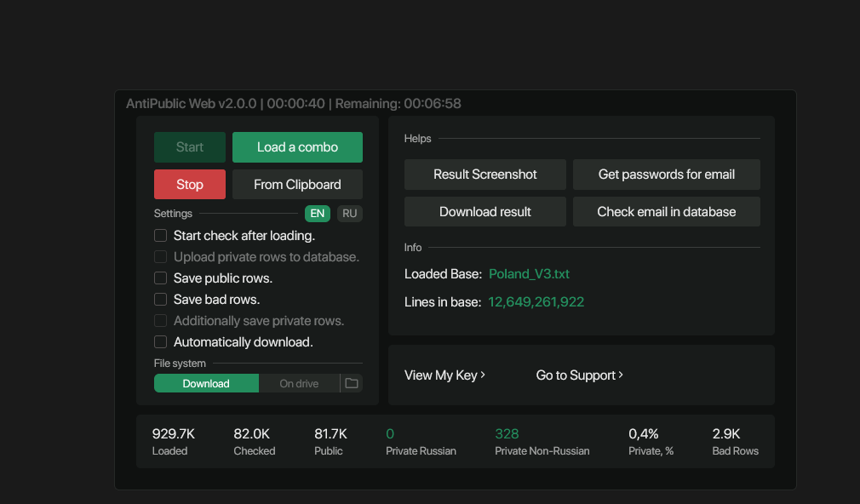Select On drive file system mode

tap(299, 383)
